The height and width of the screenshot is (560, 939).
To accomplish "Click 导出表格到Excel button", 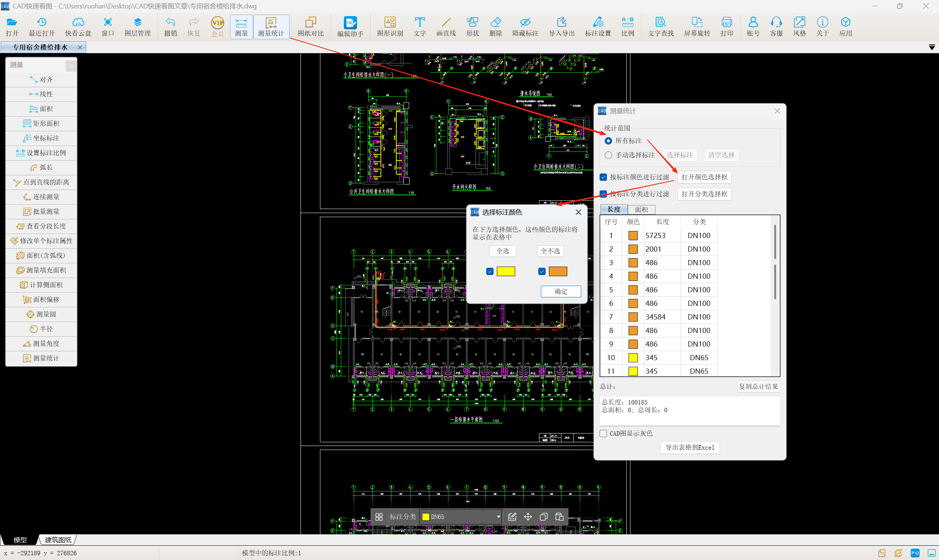I will (689, 447).
